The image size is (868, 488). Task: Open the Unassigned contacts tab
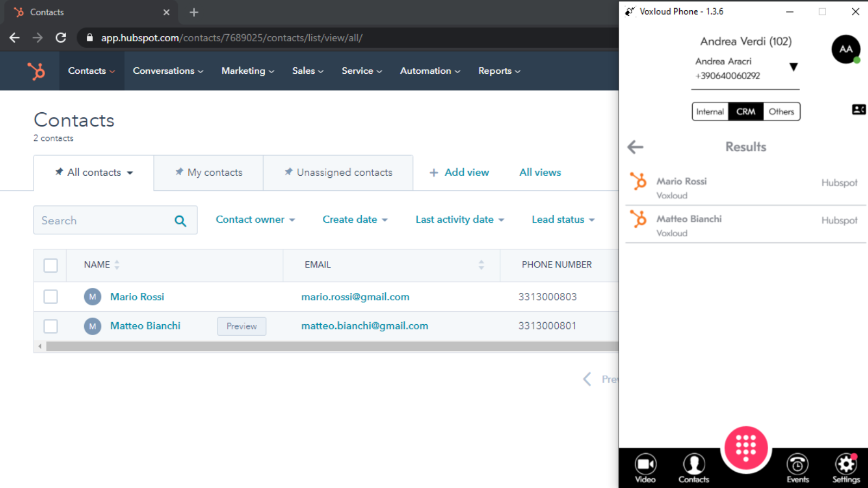339,172
